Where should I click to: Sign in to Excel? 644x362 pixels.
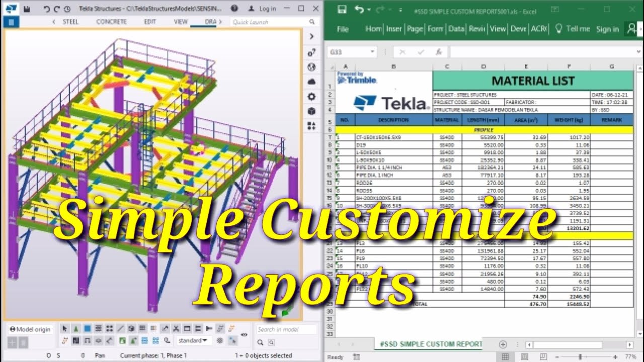pyautogui.click(x=607, y=29)
